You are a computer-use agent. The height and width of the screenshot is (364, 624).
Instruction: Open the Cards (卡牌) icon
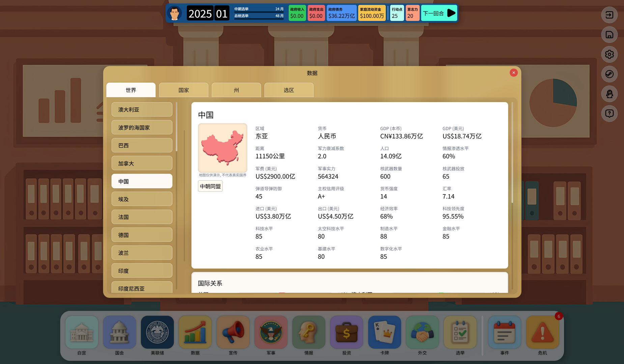click(385, 332)
